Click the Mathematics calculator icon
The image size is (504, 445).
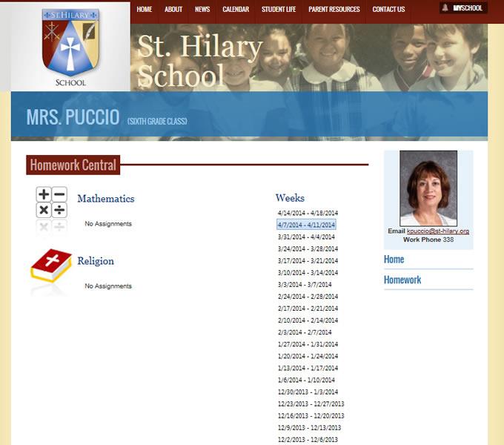(x=51, y=202)
